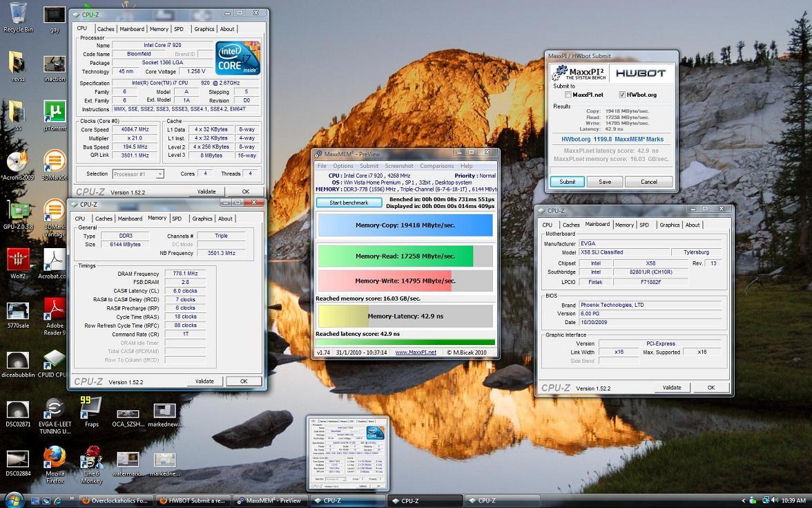Select the '10/30/2009' BIOS date field
The width and height of the screenshot is (812, 508).
click(650, 322)
